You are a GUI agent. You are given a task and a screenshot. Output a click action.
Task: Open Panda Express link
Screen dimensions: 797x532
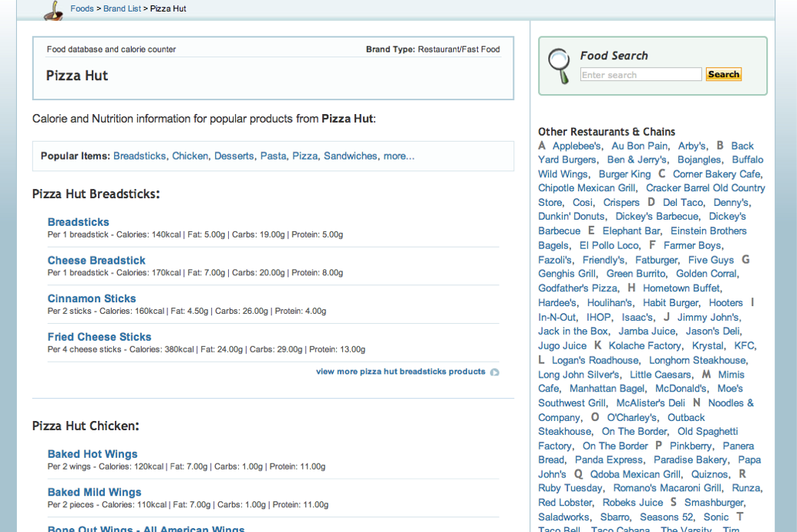coord(609,460)
